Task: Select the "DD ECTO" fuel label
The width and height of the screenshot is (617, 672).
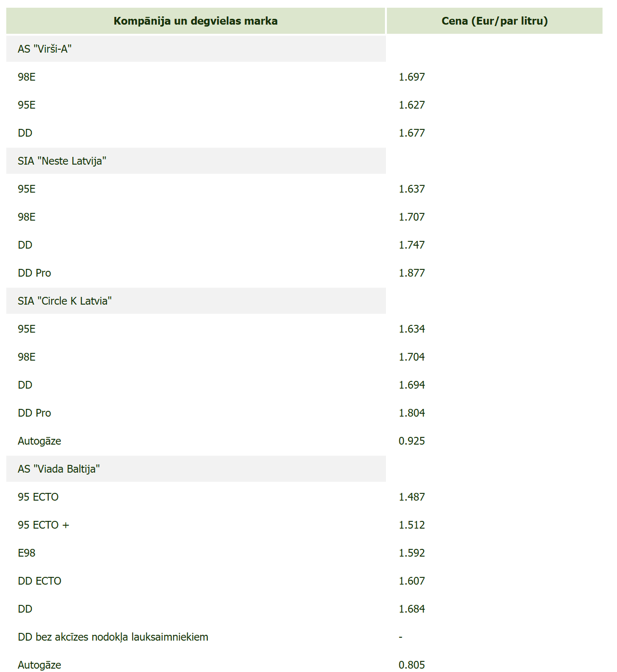Action: point(40,581)
